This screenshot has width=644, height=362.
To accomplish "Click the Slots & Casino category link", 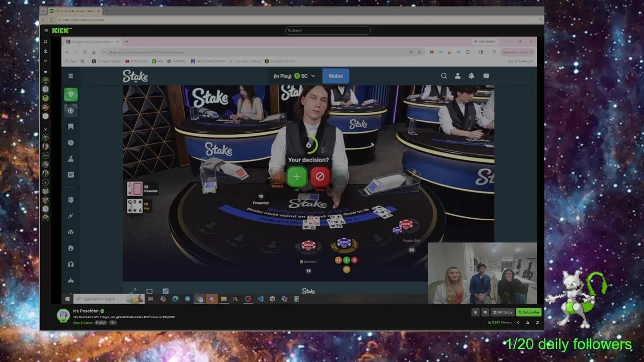I will pos(83,323).
